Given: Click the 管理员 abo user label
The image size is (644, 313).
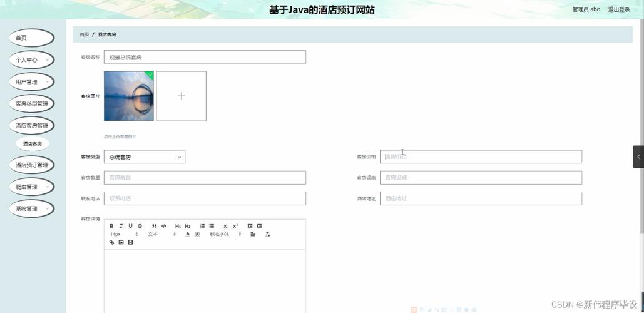Looking at the screenshot, I should pos(586,9).
